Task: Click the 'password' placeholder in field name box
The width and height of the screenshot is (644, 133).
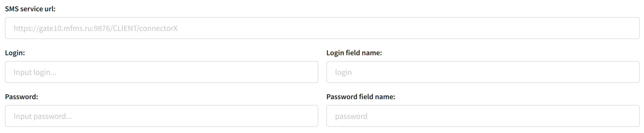Action: 351,116
